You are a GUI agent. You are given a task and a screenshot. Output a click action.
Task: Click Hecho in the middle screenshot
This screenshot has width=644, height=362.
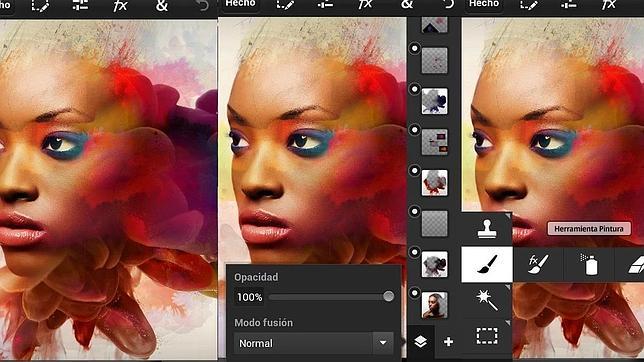[240, 5]
